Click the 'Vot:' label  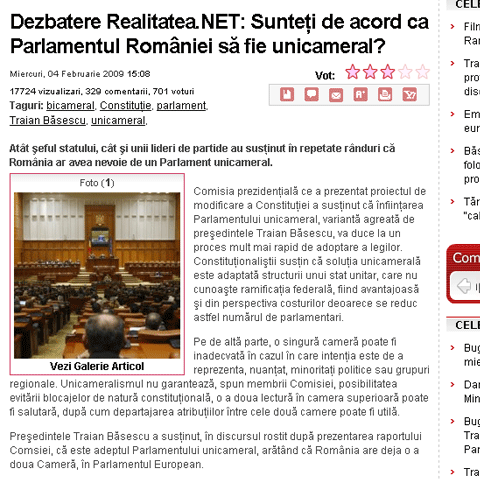tap(325, 76)
